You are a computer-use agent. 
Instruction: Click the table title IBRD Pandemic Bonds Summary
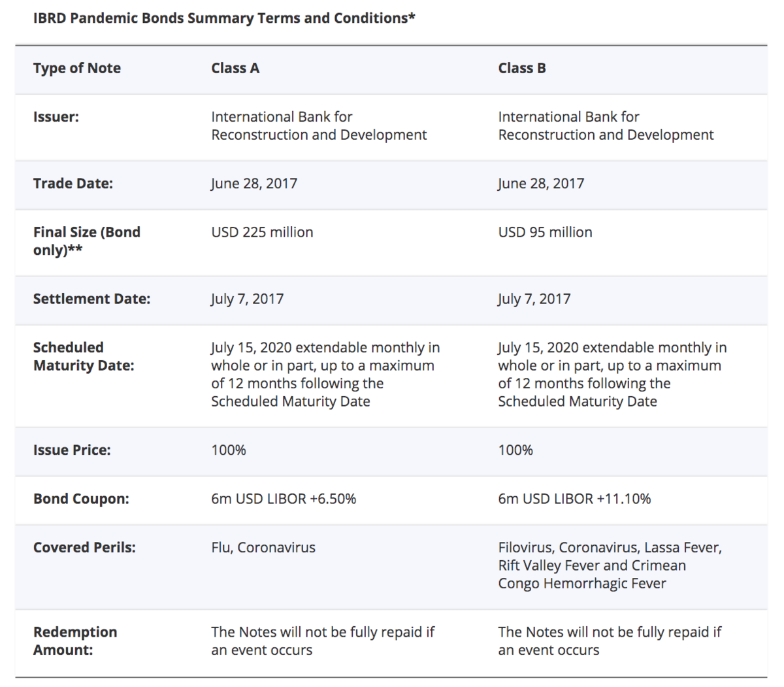(224, 18)
